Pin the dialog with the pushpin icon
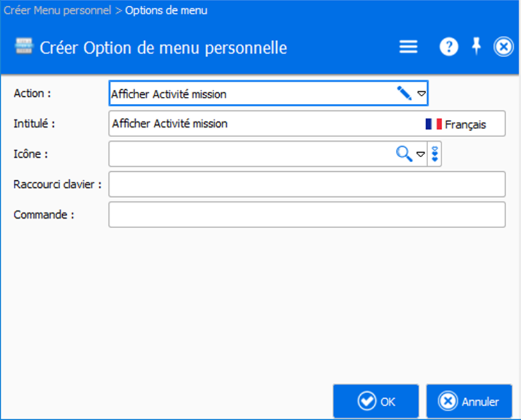This screenshot has width=521, height=420. 476,47
